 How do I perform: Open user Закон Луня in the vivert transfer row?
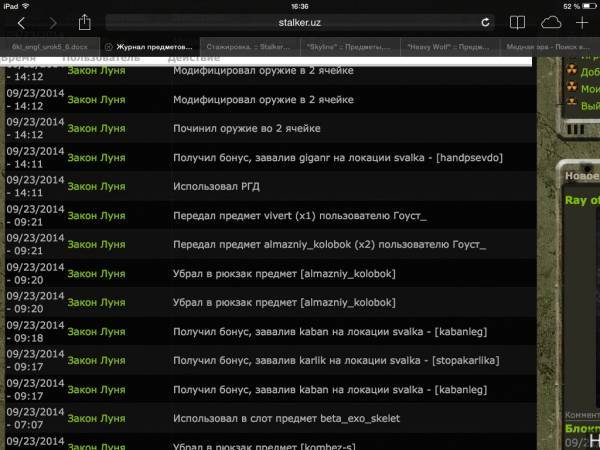pyautogui.click(x=96, y=215)
